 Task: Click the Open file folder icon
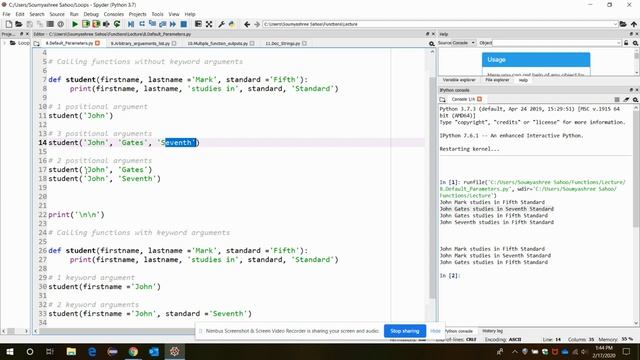click(19, 24)
